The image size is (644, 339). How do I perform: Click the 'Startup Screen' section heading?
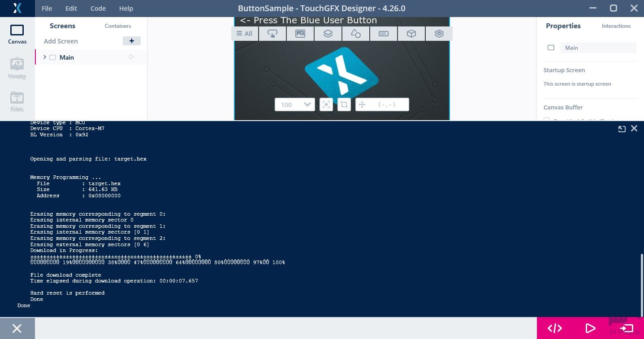[564, 70]
